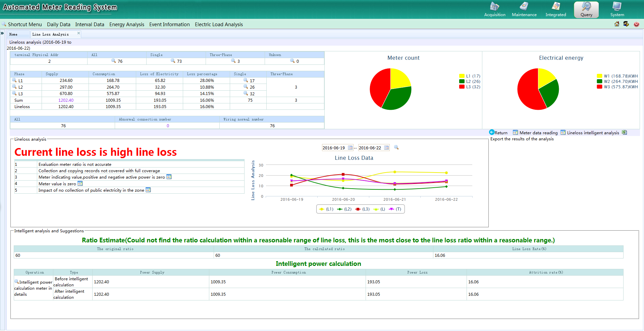Click the end date input field
Viewport: 644px width, 331px height.
pyautogui.click(x=370, y=148)
